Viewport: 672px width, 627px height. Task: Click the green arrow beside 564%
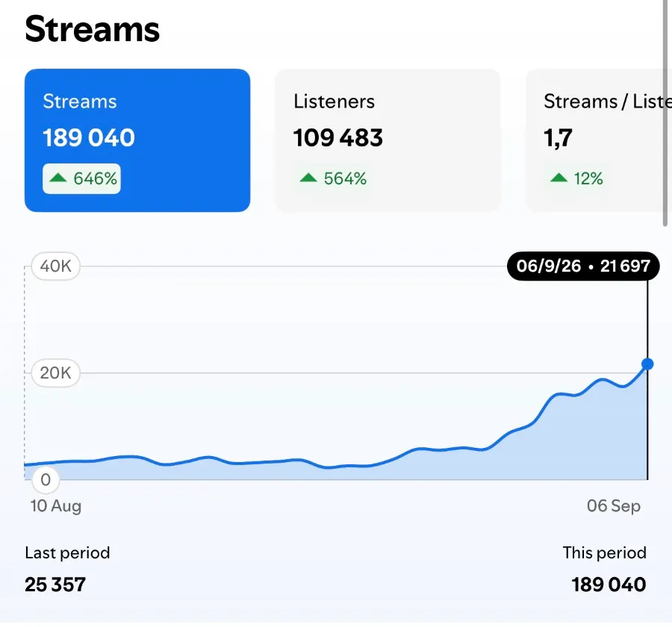click(308, 178)
